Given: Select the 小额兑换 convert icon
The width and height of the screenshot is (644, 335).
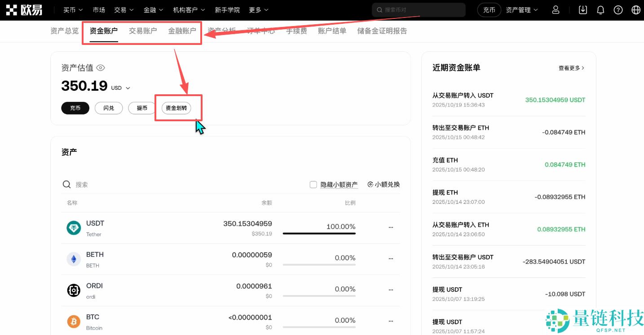Looking at the screenshot, I should pos(371,184).
